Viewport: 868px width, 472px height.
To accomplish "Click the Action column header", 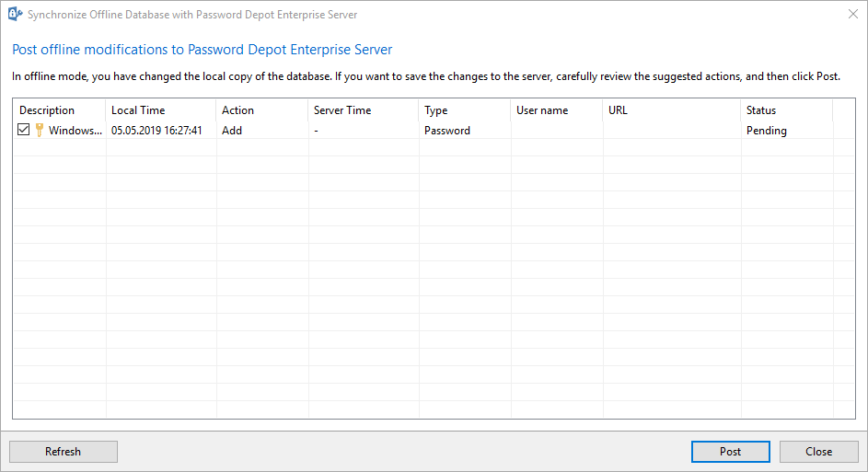I will point(261,110).
